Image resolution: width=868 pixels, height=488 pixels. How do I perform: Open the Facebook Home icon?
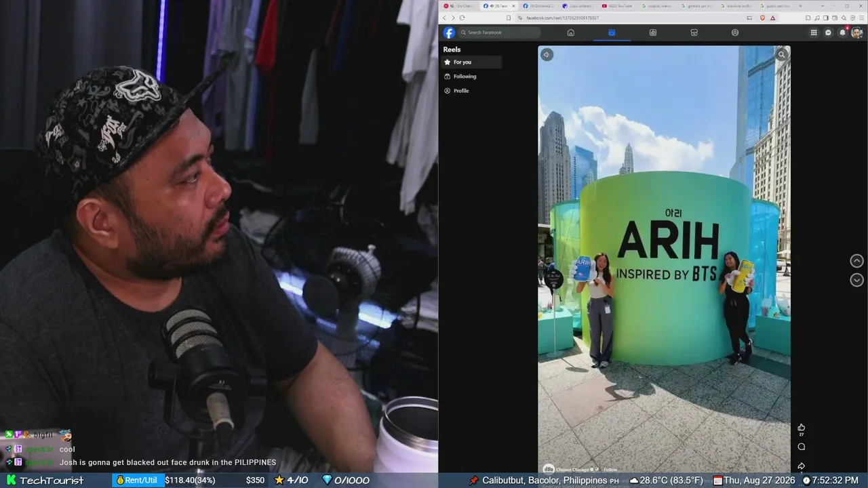(x=571, y=33)
